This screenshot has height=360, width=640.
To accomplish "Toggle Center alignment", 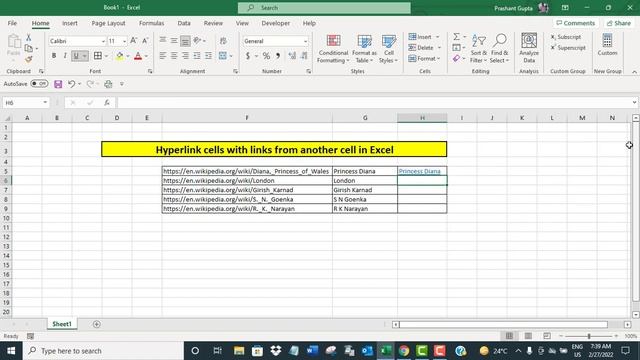I will [x=174, y=56].
